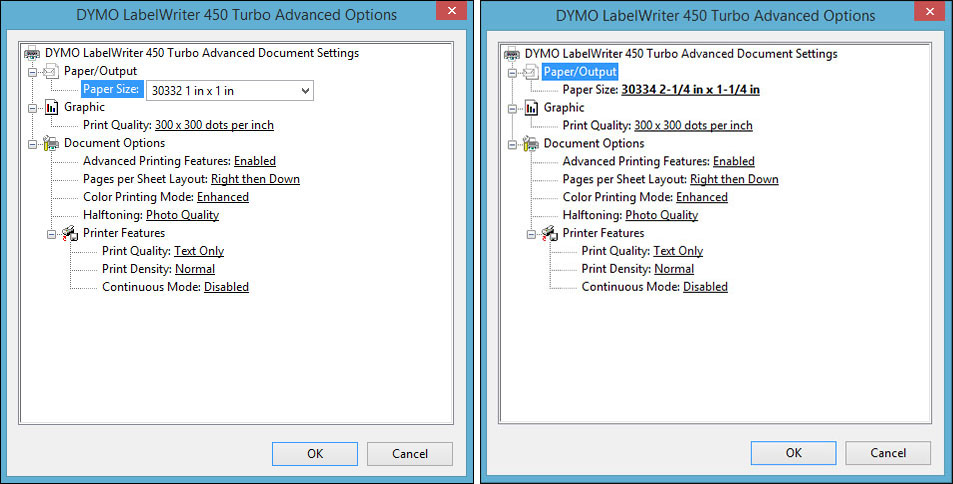Click the printer icon in right window tree root
Screen dimensions: 953x484
point(512,54)
